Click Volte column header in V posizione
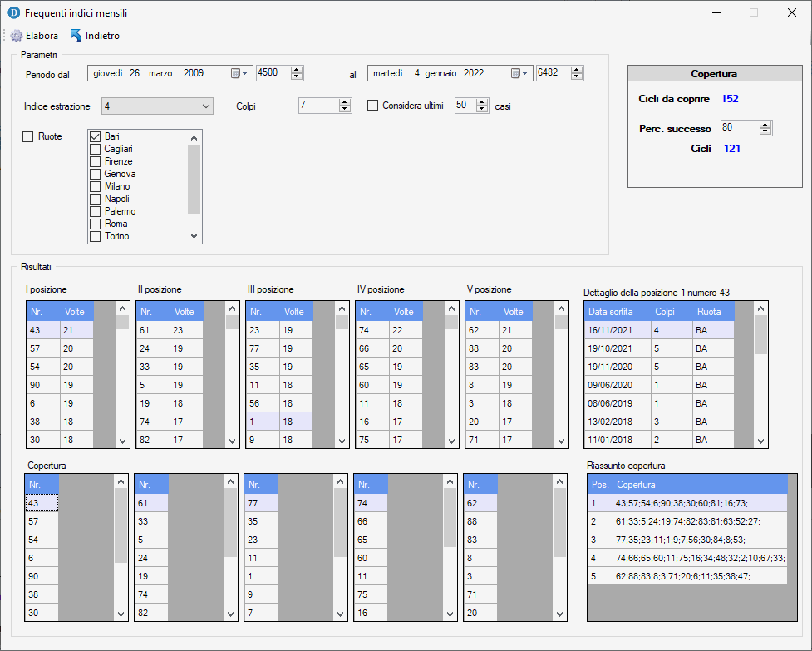Screen dimensions: 812x651 pyautogui.click(x=516, y=312)
